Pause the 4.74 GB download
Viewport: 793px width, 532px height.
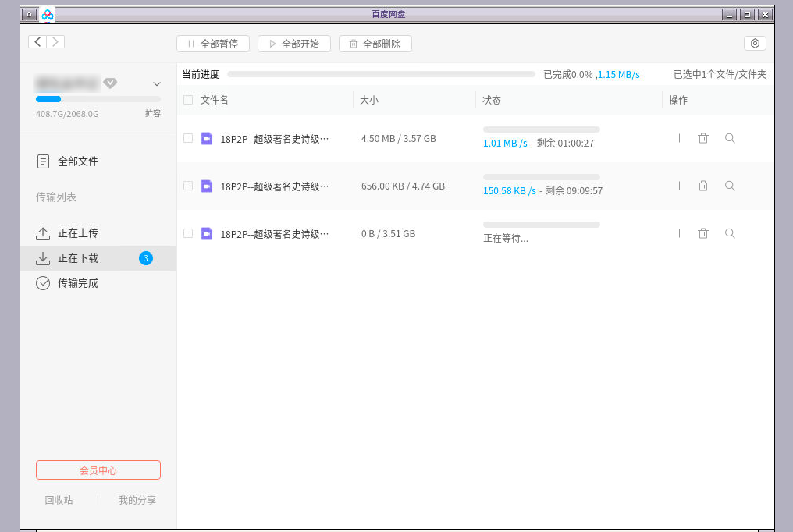pyautogui.click(x=677, y=186)
